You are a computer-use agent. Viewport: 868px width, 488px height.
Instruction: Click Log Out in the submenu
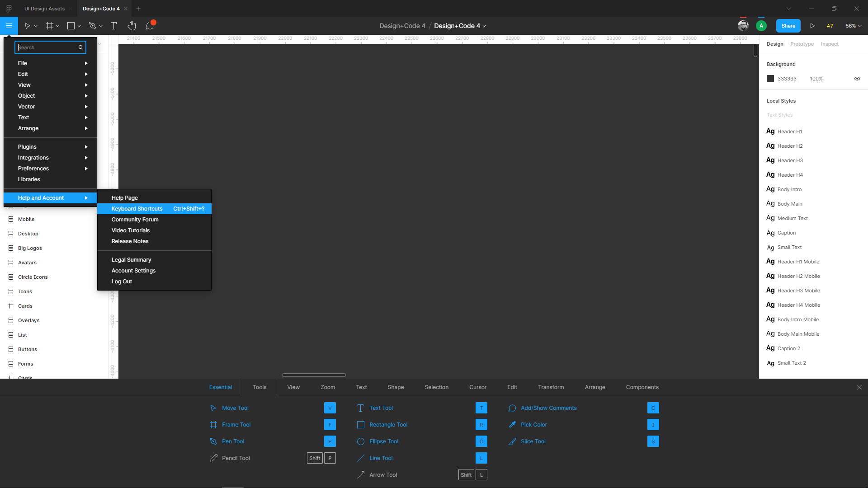122,282
